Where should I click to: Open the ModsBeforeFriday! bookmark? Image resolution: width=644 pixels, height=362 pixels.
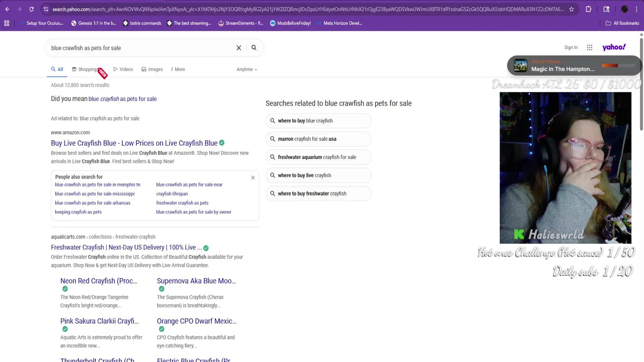point(290,23)
